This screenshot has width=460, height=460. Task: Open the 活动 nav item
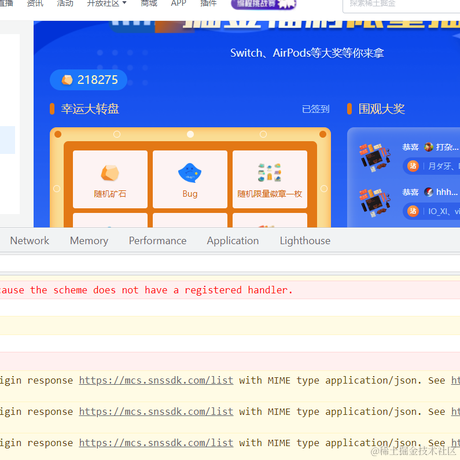(65, 3)
